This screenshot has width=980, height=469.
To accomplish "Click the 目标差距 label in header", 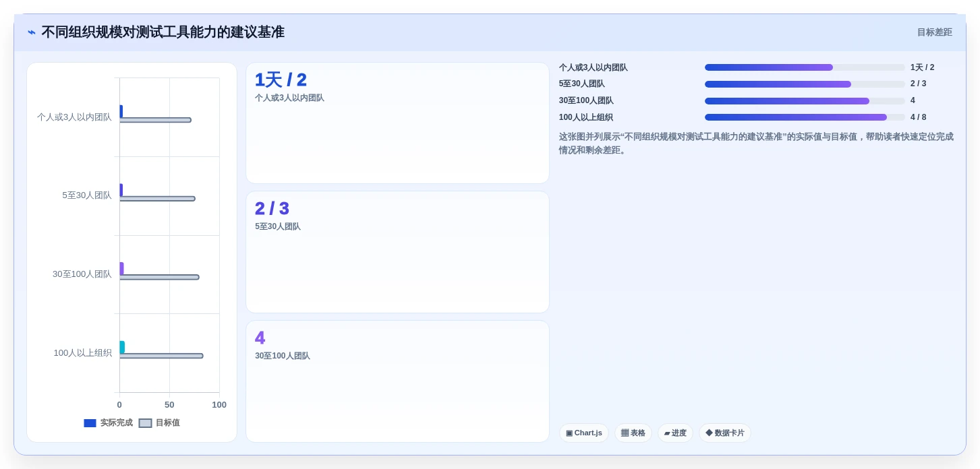I will click(x=934, y=32).
